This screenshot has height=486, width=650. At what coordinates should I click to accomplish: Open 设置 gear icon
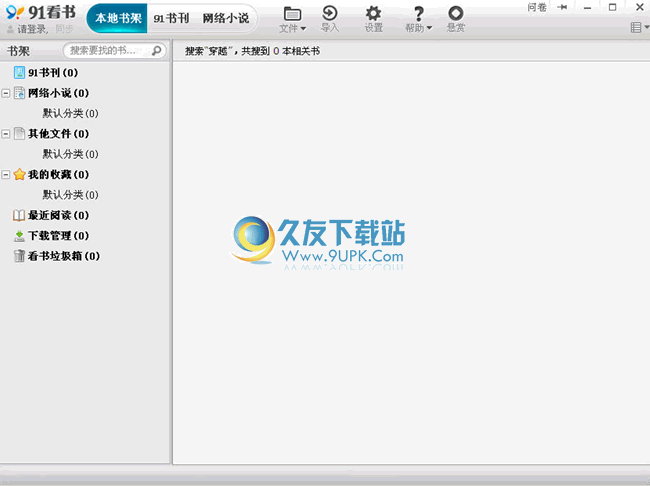pos(373,13)
